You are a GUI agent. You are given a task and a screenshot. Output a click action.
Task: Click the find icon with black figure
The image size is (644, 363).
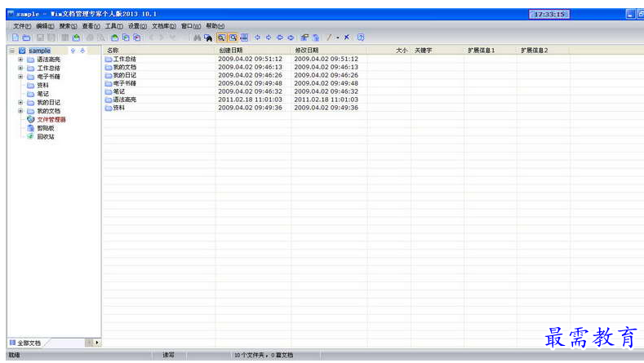click(x=208, y=38)
